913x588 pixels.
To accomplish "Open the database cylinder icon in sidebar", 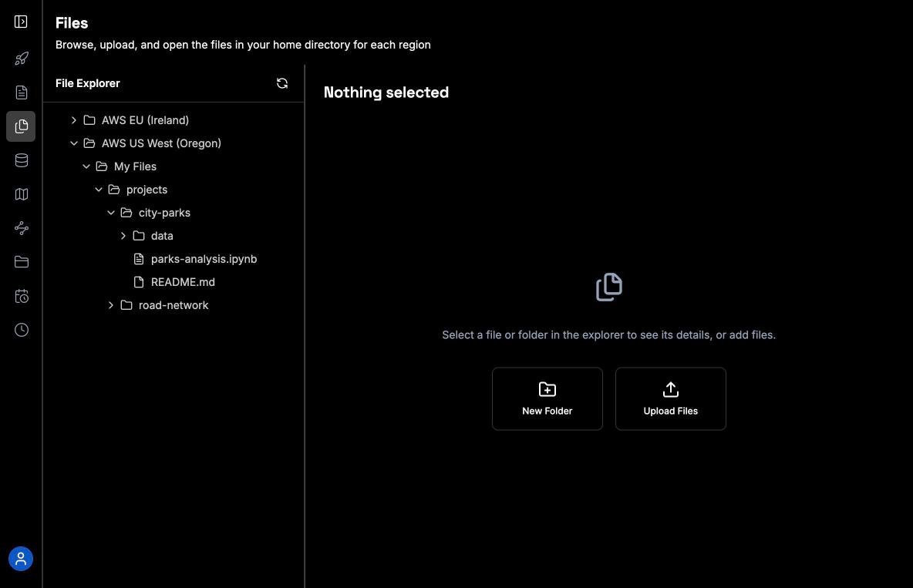I will 21,160.
